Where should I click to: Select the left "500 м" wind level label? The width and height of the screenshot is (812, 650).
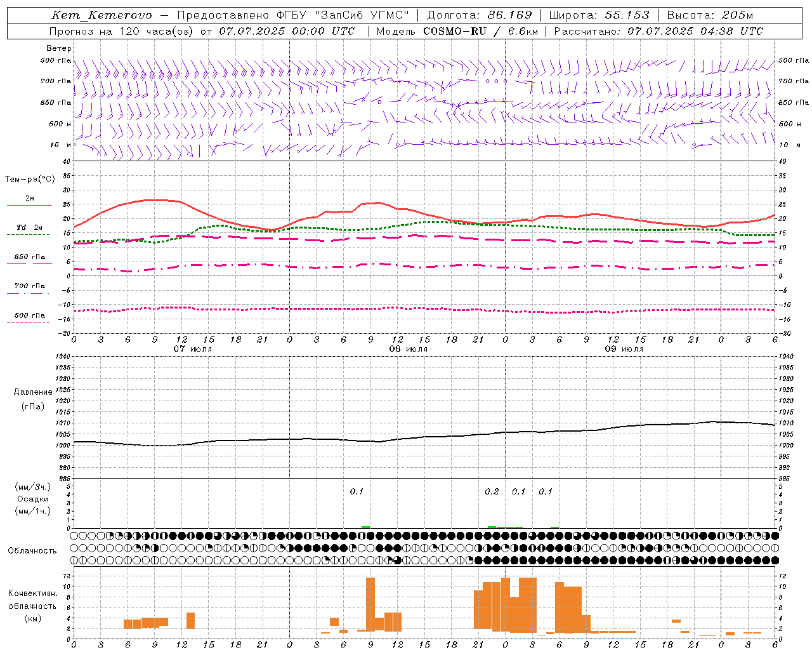60,124
